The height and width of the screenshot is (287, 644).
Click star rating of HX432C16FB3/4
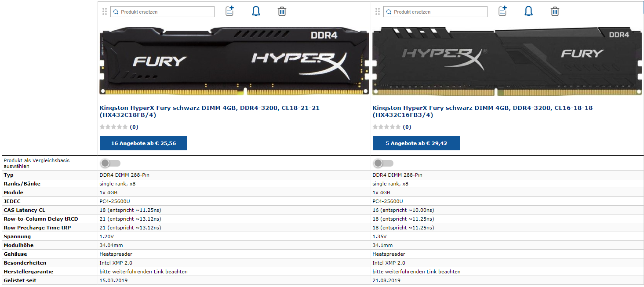(x=386, y=127)
